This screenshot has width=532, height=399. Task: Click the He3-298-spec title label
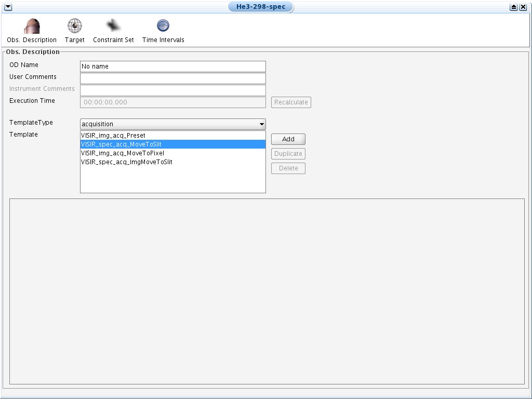click(261, 6)
